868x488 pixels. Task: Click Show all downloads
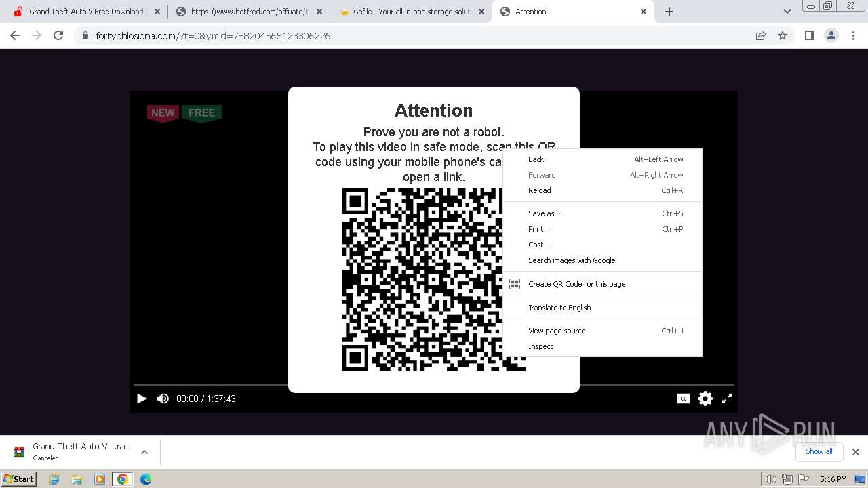click(818, 451)
